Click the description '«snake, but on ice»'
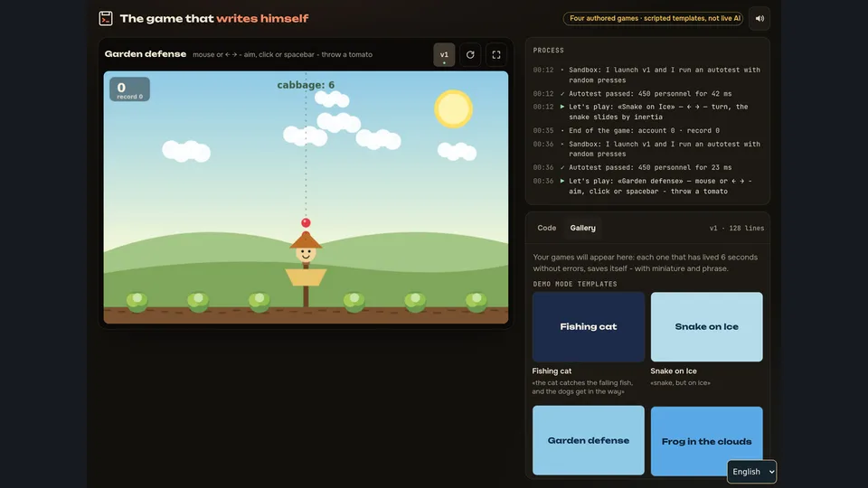The width and height of the screenshot is (868, 488). (x=680, y=383)
